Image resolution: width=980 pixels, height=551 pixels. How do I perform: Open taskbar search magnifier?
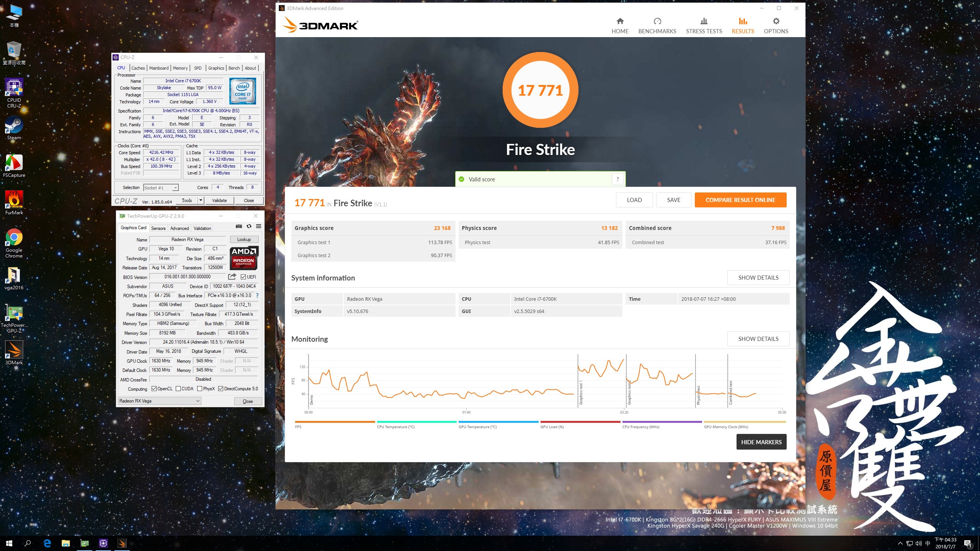click(x=28, y=543)
